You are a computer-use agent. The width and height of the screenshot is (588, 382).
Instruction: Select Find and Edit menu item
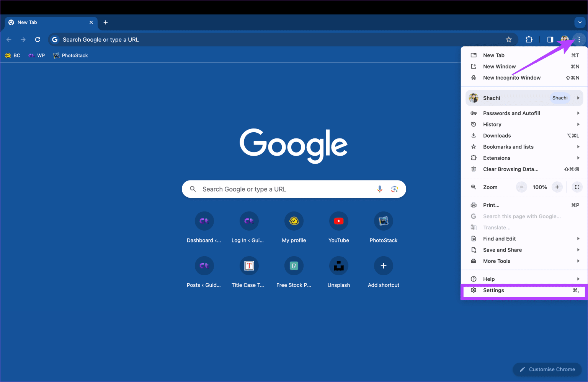tap(524, 239)
